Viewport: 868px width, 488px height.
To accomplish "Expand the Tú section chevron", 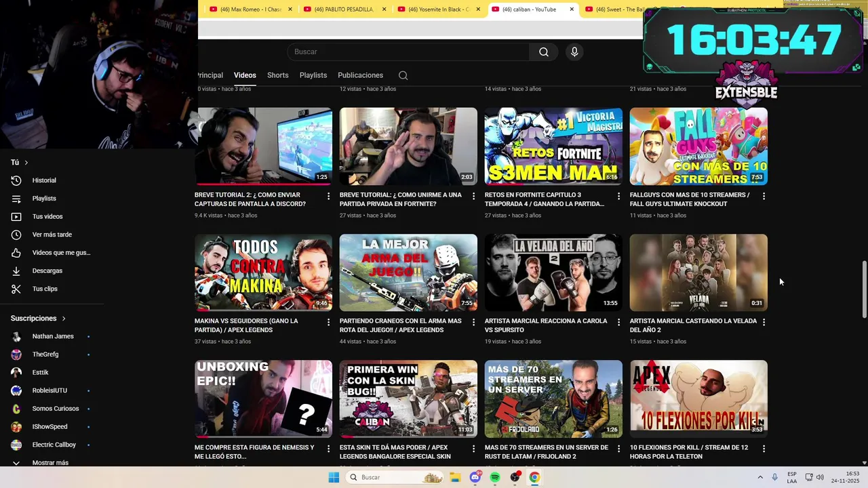I will point(26,163).
